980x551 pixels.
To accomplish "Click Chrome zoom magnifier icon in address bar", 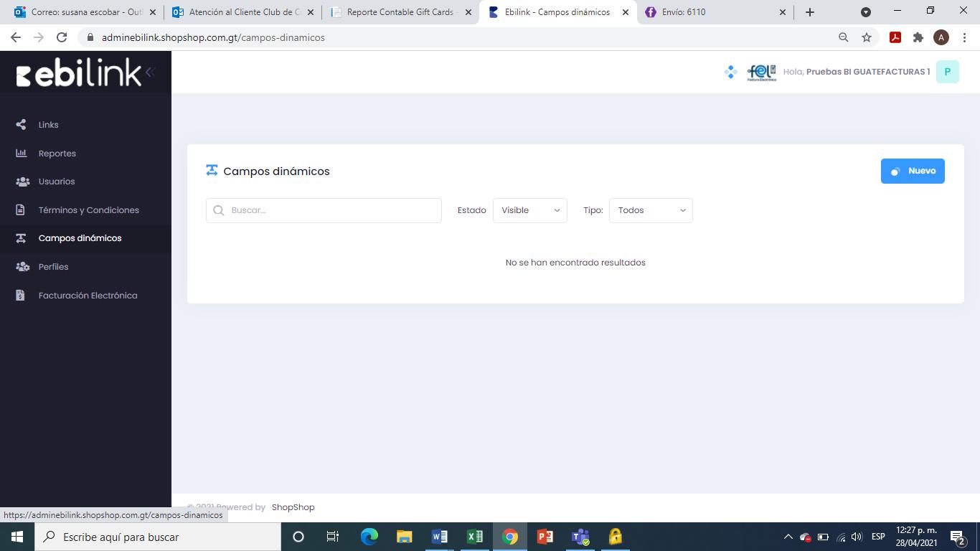I will tap(844, 37).
